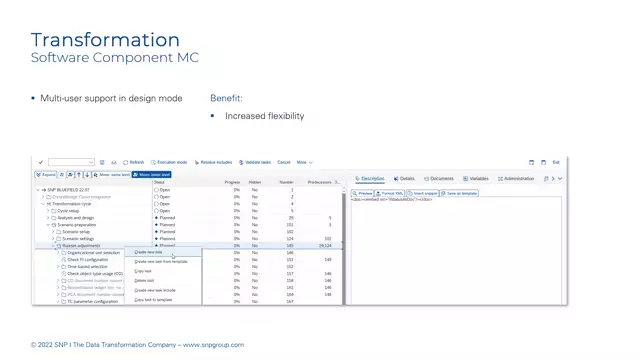Click the Expand button above the tree
This screenshot has width=640, height=360.
[46, 175]
